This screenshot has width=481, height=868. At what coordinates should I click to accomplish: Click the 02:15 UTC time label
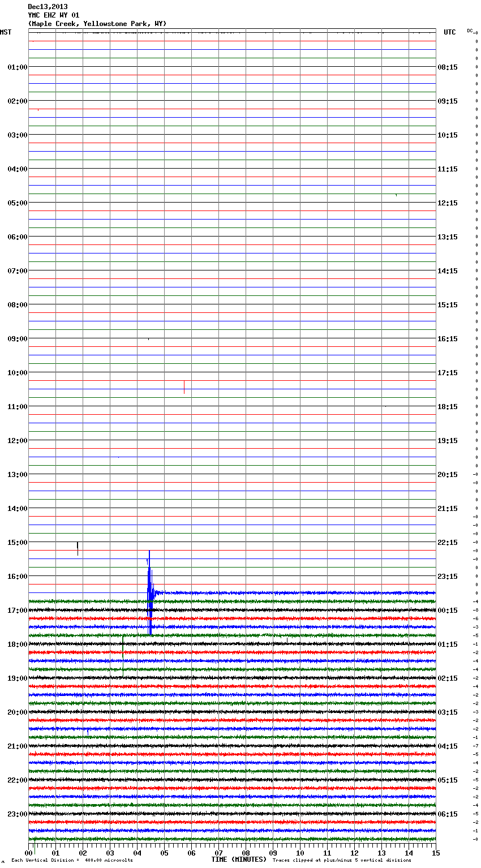pos(448,678)
